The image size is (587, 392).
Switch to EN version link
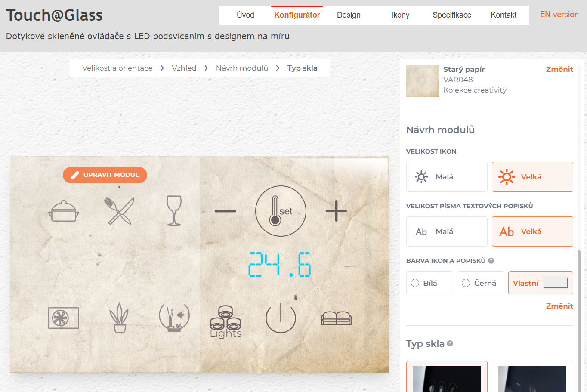point(559,15)
